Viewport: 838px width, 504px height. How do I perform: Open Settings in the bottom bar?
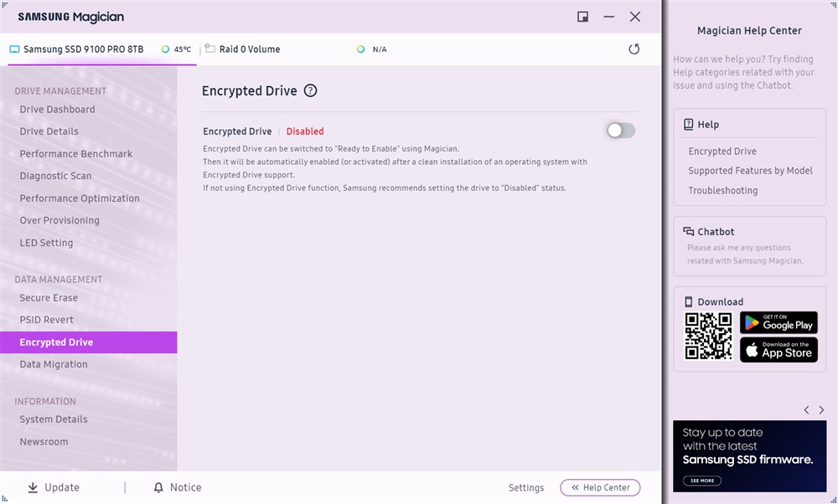[526, 488]
